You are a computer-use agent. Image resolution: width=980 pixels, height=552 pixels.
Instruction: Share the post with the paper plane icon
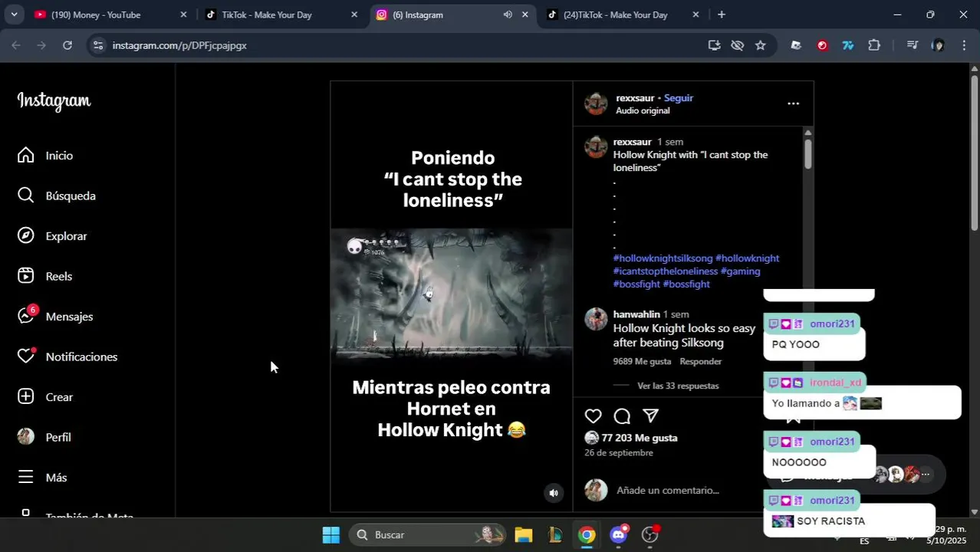pyautogui.click(x=650, y=416)
